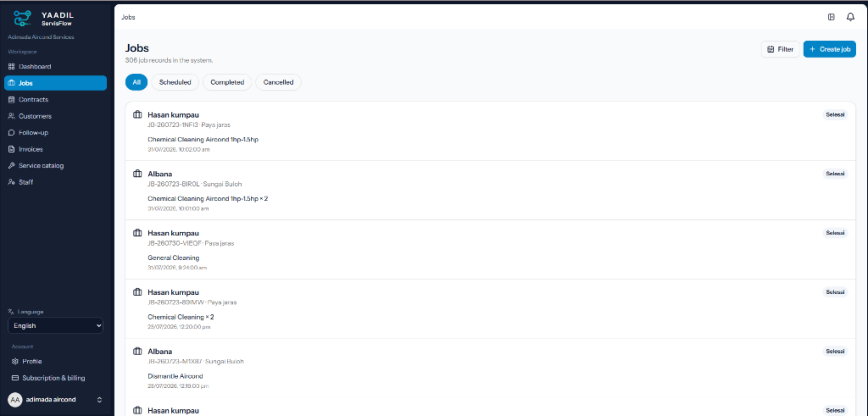Click briefcase icon of job JB-260723-89IMW

138,292
